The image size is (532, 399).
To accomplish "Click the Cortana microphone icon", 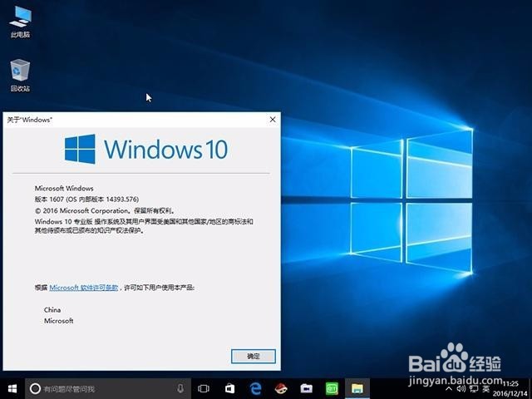I will (x=180, y=388).
